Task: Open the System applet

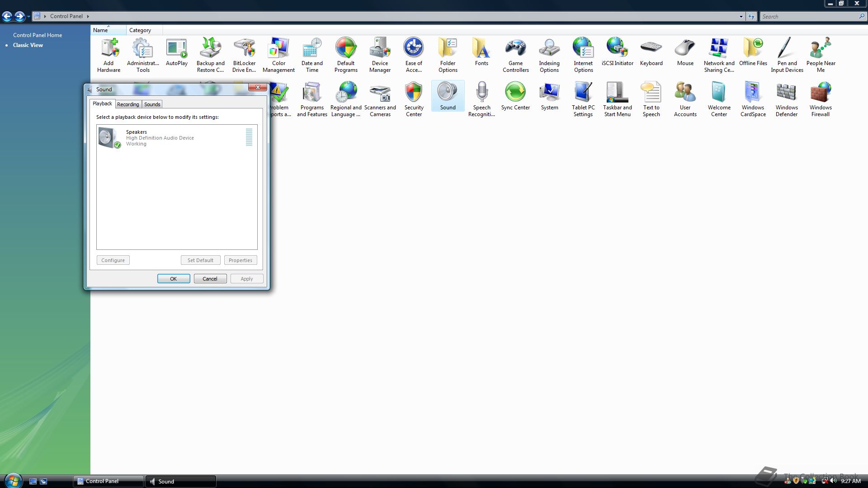Action: 550,96
